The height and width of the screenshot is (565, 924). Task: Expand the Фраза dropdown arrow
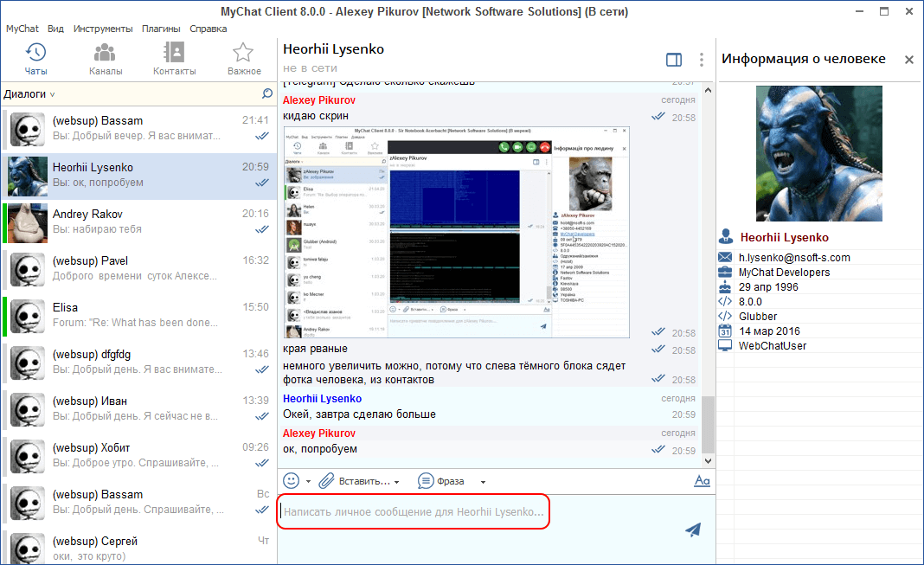point(483,482)
